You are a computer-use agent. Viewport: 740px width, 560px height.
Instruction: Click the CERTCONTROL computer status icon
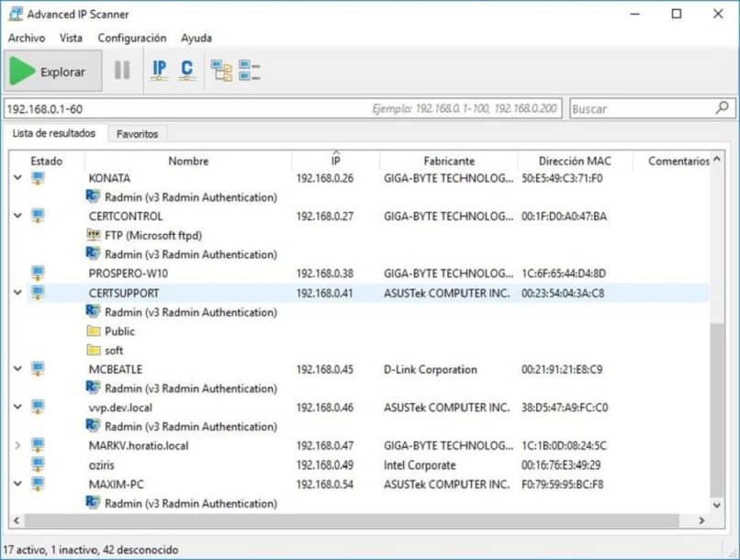(x=38, y=216)
